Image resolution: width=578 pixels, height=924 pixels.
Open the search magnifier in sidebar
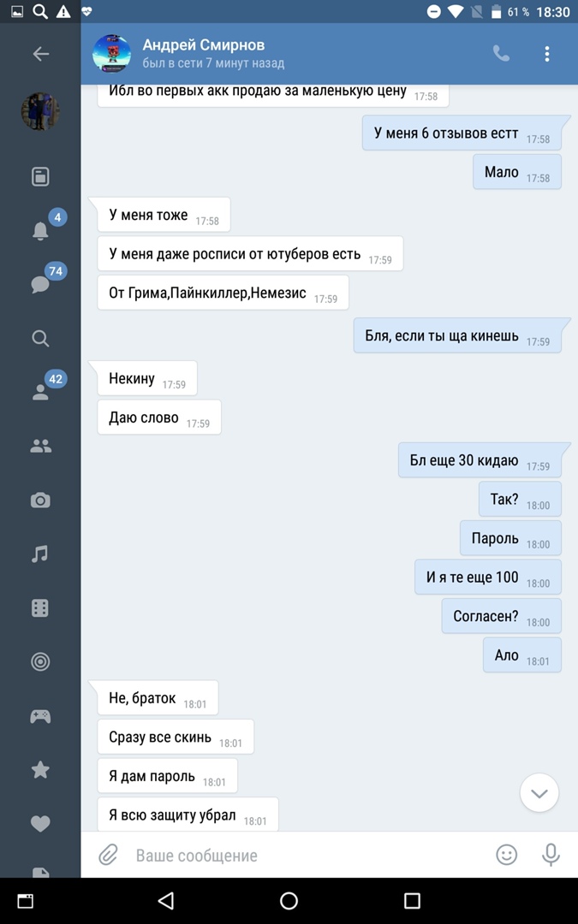40,338
